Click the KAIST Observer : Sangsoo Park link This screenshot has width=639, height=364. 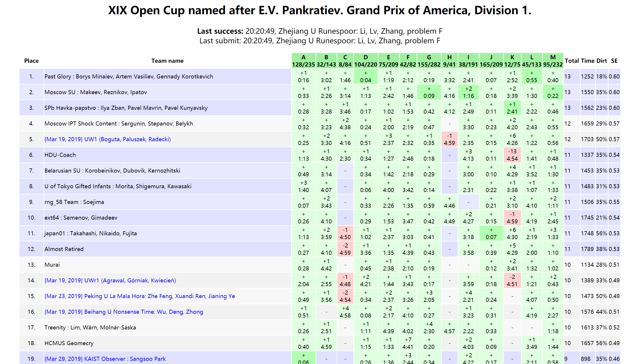tap(105, 359)
